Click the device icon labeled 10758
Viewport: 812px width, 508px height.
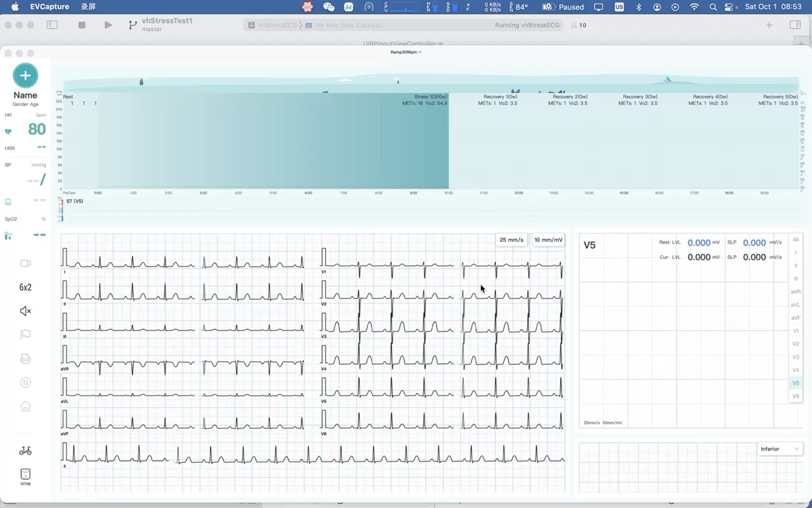[x=25, y=477]
